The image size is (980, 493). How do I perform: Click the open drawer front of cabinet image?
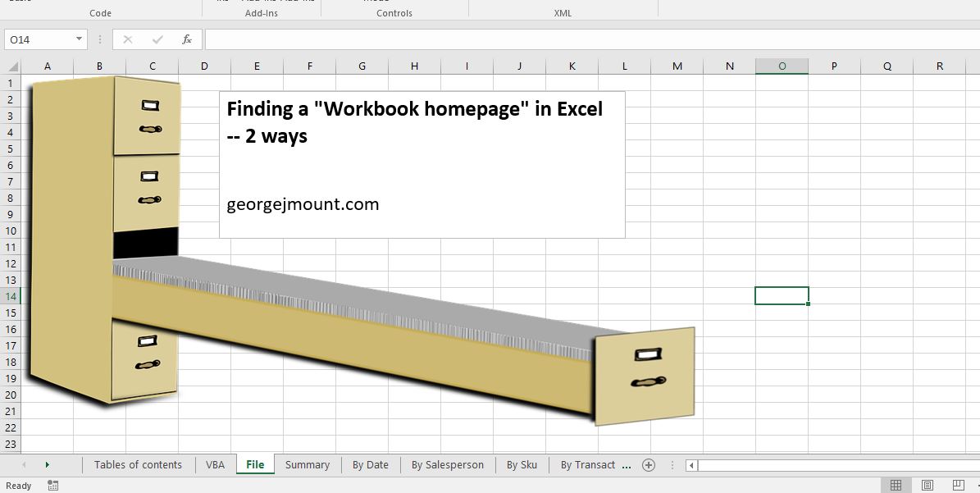point(645,376)
